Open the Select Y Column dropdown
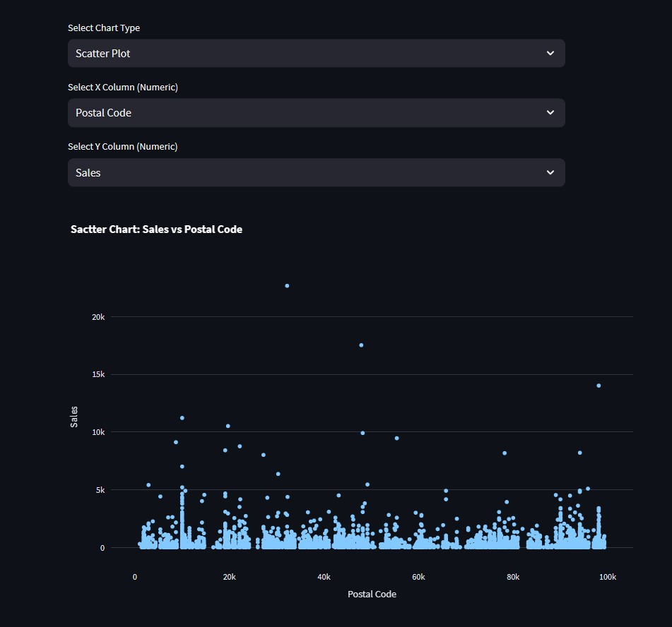 (x=316, y=172)
